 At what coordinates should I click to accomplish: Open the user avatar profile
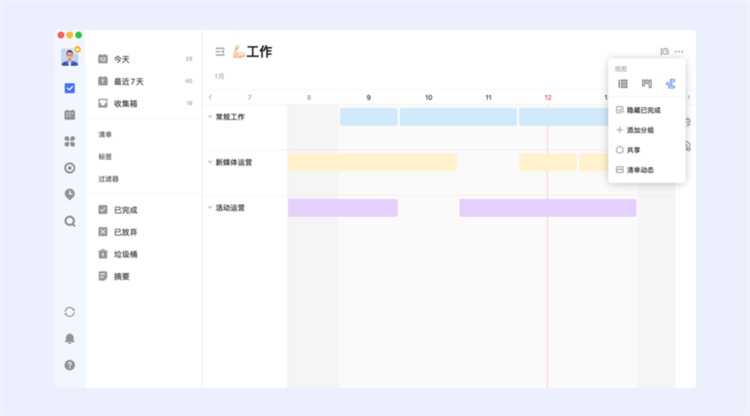click(x=70, y=57)
